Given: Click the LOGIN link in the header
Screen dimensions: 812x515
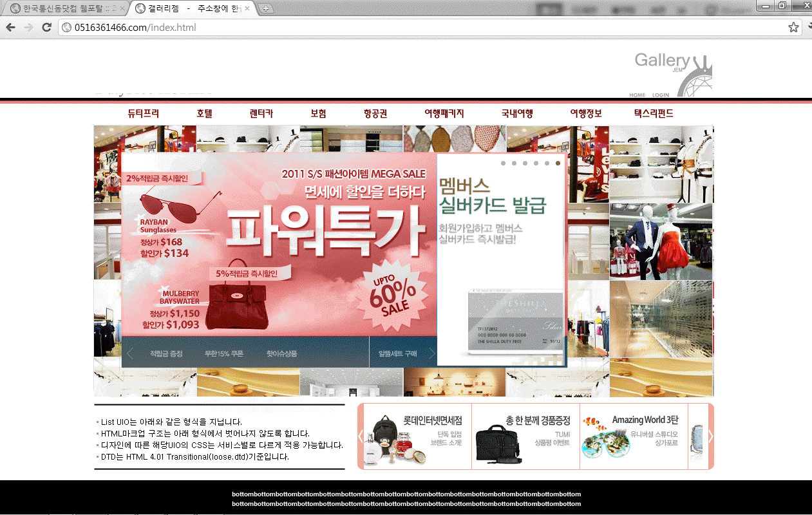Looking at the screenshot, I should point(661,95).
